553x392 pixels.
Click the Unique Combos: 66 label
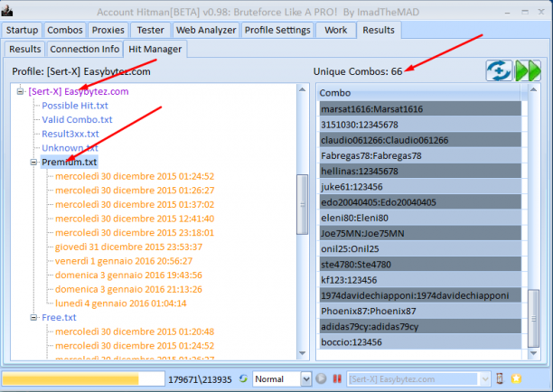pyautogui.click(x=358, y=71)
